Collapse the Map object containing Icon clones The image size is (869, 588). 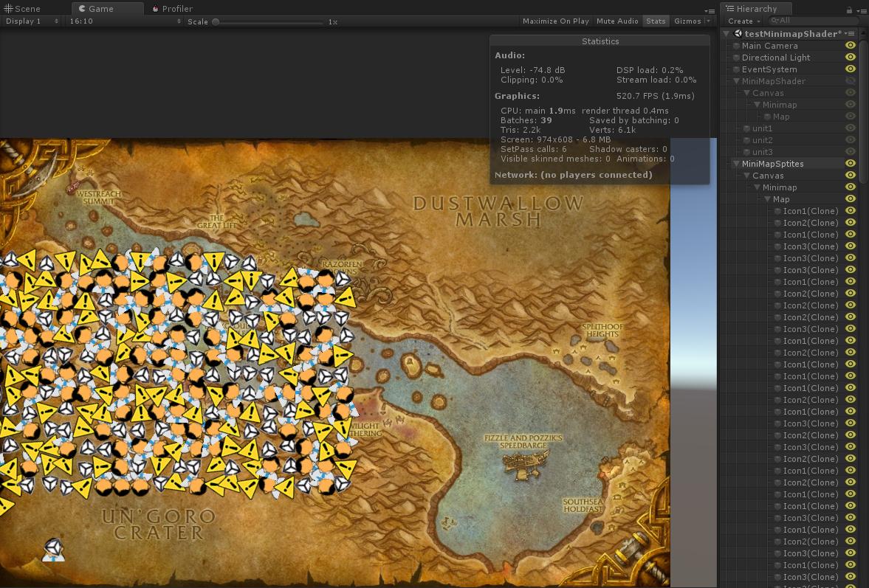(768, 199)
